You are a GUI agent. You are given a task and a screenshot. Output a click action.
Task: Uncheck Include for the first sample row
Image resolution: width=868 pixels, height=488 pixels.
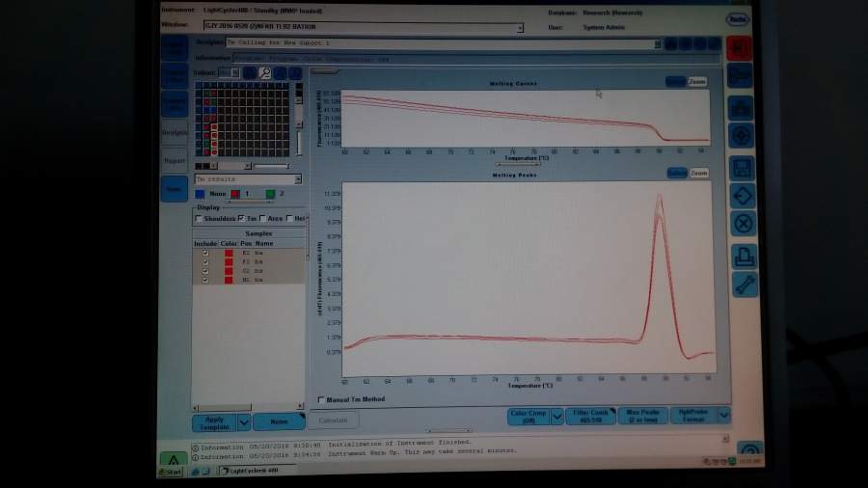point(205,253)
